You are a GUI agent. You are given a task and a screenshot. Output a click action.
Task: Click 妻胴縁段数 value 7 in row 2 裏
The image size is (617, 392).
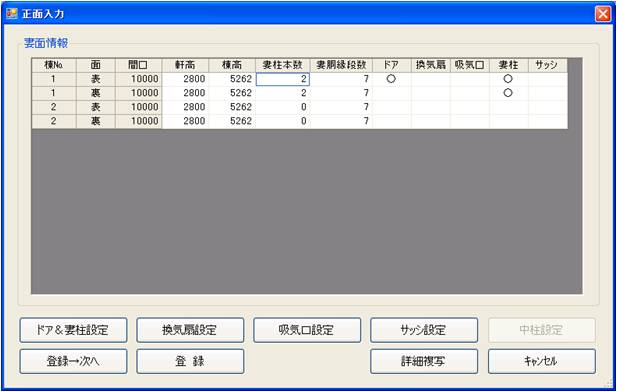click(x=341, y=122)
